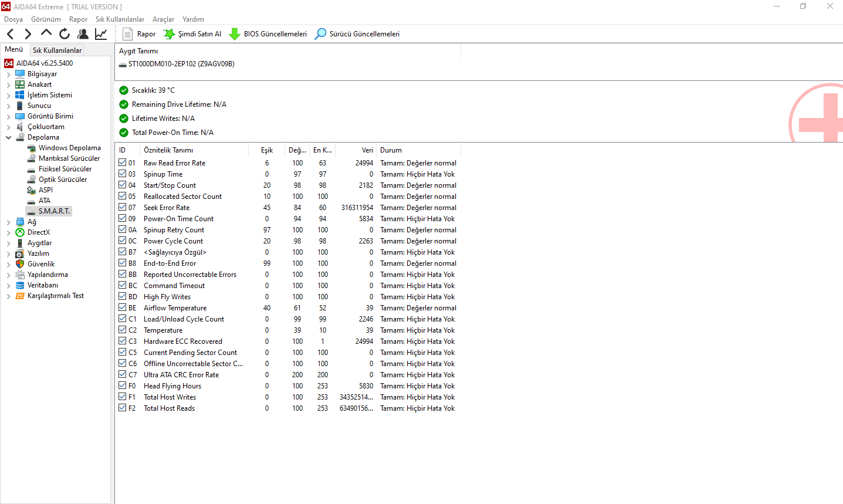The image size is (843, 504).
Task: Expand the Görüntü Birimi tree node
Action: point(8,116)
